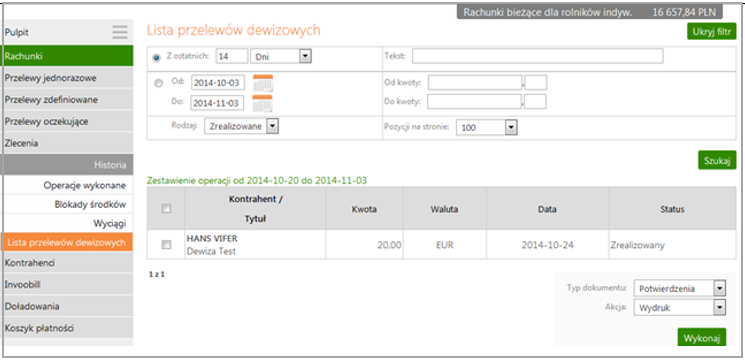The width and height of the screenshot is (745, 360).
Task: Click the account balance bar at the top
Action: click(x=591, y=12)
